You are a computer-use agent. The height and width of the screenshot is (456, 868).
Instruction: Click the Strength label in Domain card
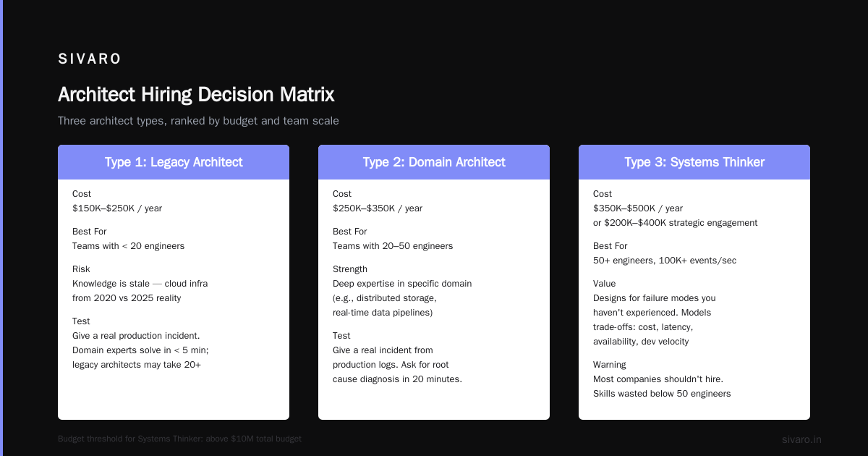coord(350,269)
